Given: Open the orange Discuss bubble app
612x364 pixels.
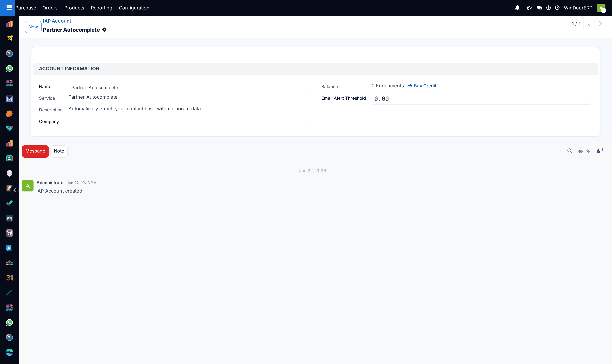Looking at the screenshot, I should coord(9,114).
